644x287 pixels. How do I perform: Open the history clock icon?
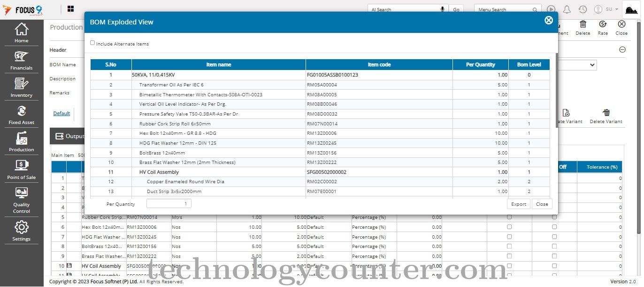tap(583, 9)
